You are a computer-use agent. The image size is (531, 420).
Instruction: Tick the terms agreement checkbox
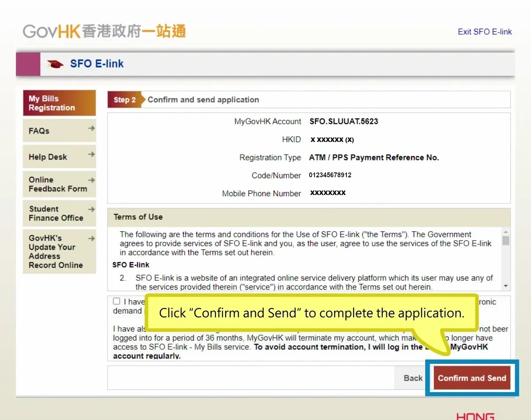(x=116, y=301)
